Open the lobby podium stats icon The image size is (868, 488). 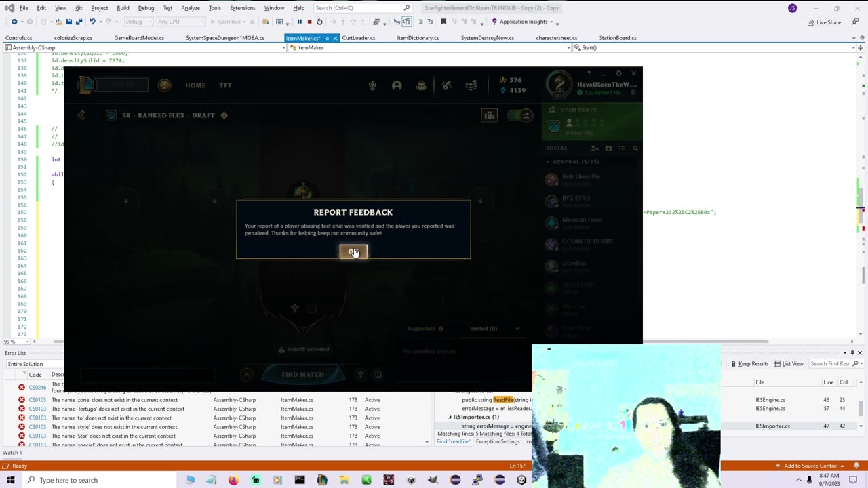[x=489, y=115]
